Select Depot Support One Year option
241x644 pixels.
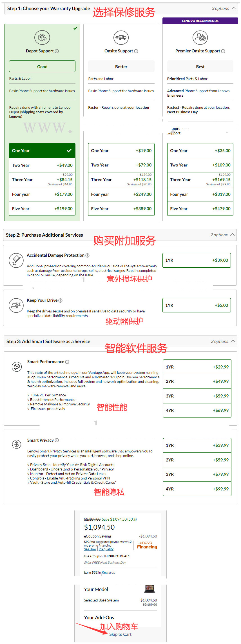(x=42, y=151)
